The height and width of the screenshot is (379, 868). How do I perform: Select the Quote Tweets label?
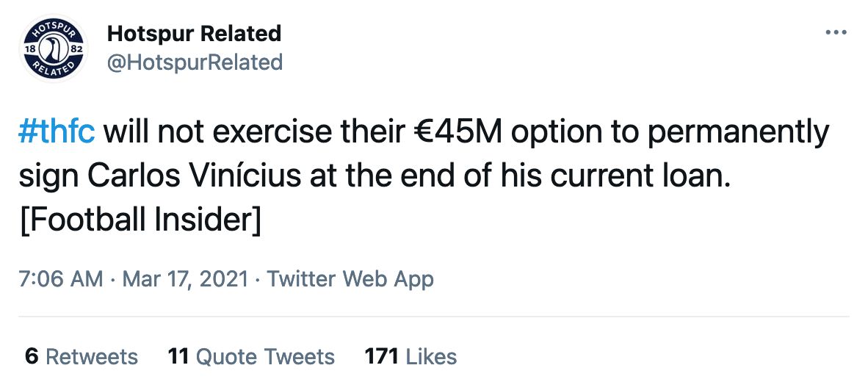pyautogui.click(x=265, y=357)
